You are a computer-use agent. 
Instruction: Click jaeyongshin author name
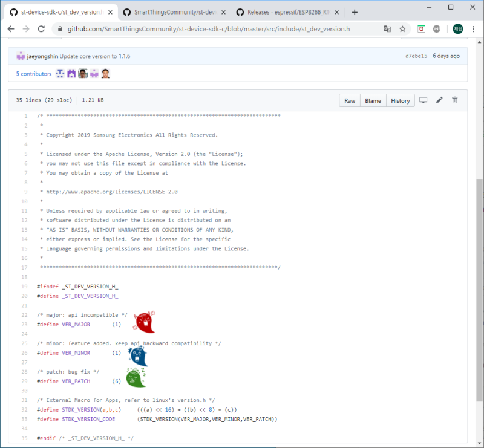point(42,56)
